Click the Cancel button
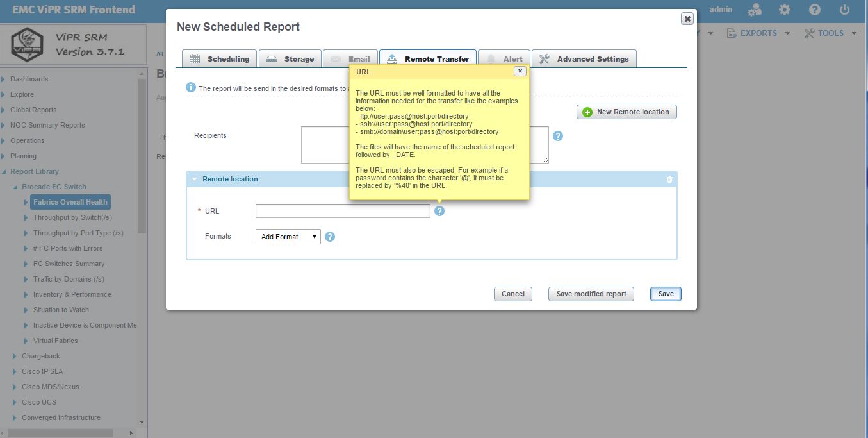868x438 pixels. click(513, 294)
